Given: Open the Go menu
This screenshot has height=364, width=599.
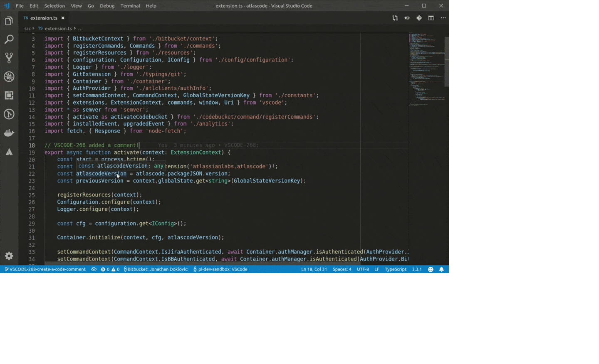Looking at the screenshot, I should tap(91, 6).
